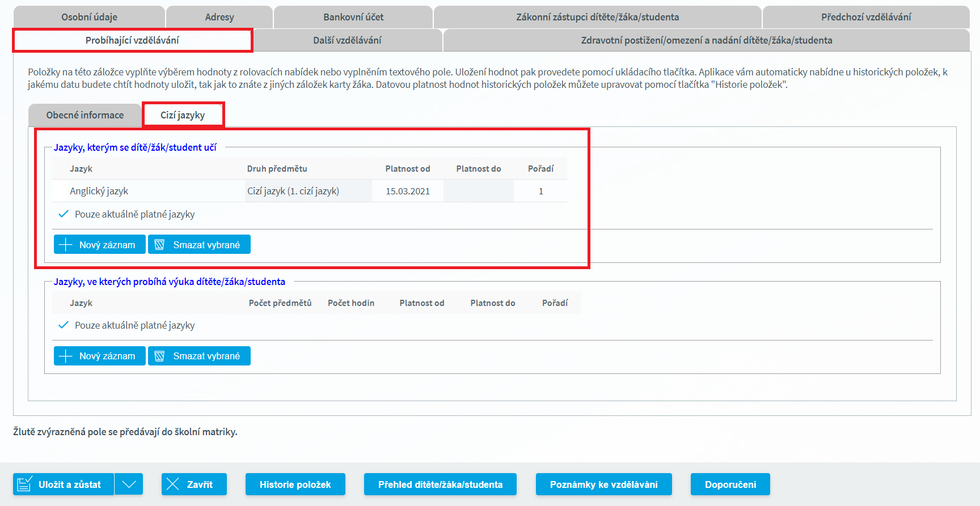Click the save icon on Uložit a zůstat
Viewport: 980px width, 506px height.
pos(24,484)
